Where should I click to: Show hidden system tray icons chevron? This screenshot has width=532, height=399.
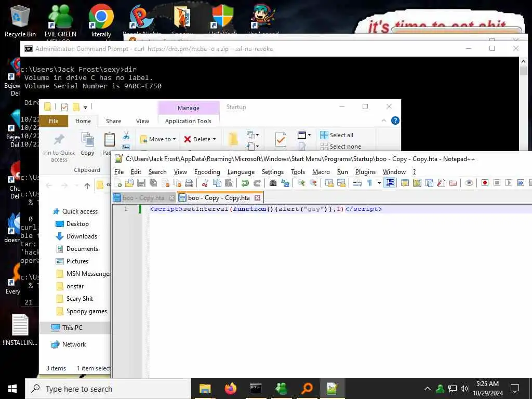pos(428,389)
